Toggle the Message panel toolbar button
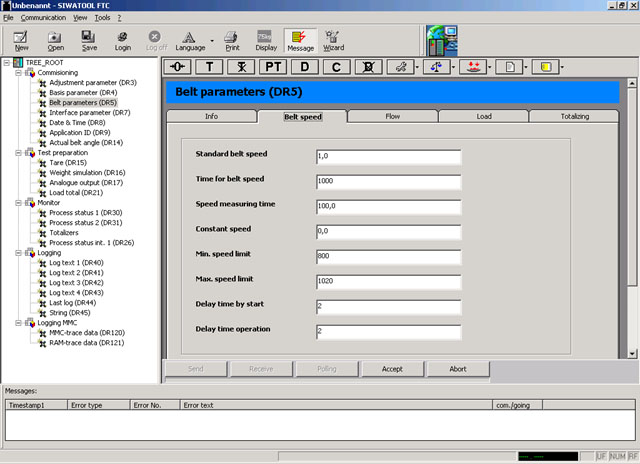The height and width of the screenshot is (464, 640). [299, 40]
